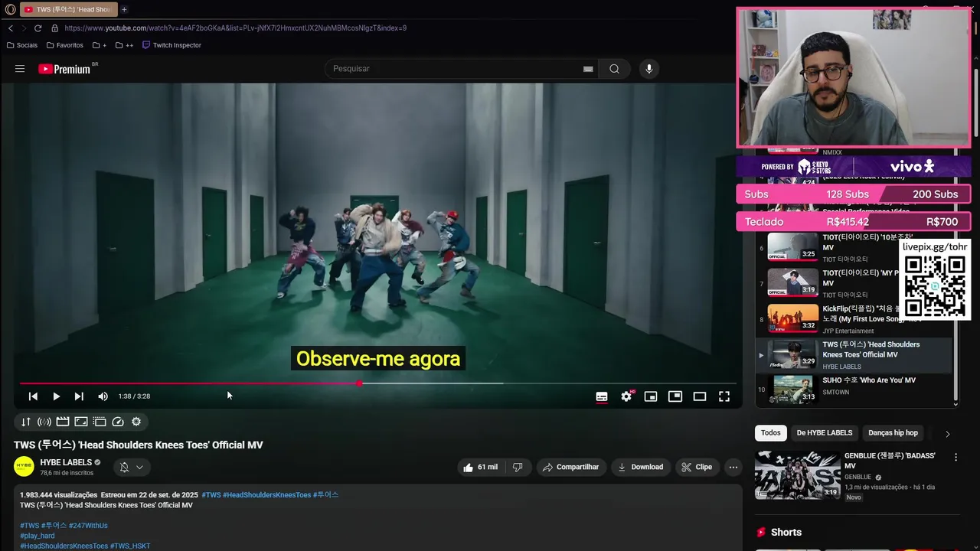Click the progress bar scrubber handle

pos(359,383)
